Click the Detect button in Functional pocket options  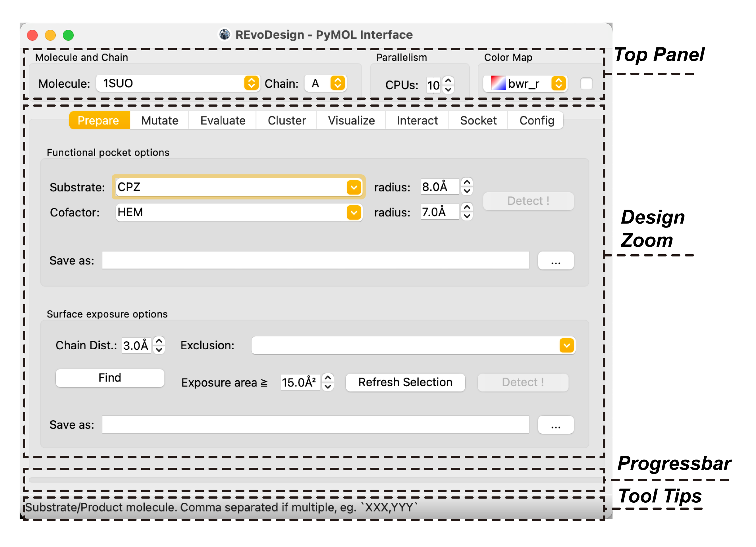(528, 201)
